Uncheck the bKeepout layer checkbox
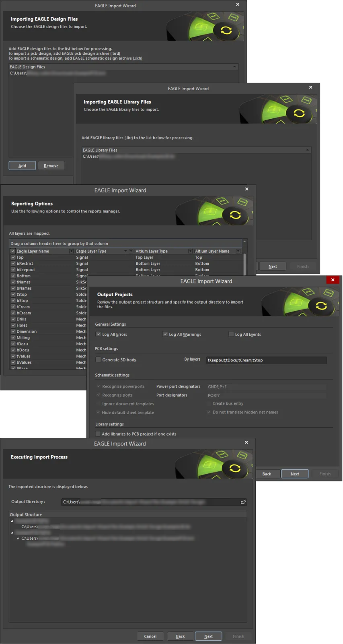 tap(13, 270)
